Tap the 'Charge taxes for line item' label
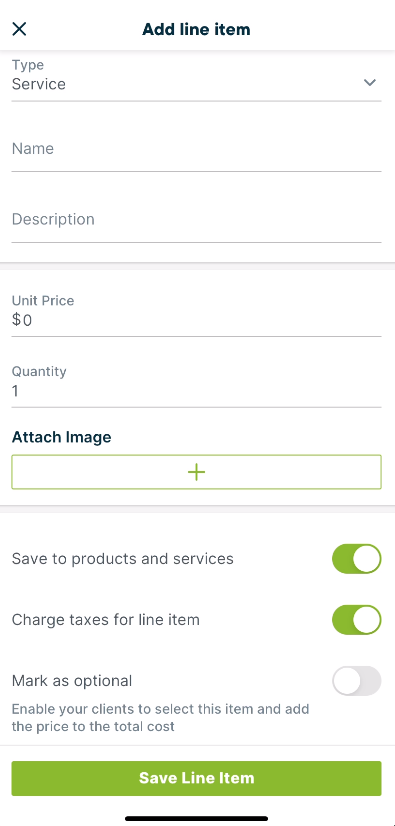Image resolution: width=395 pixels, height=826 pixels. tap(106, 620)
